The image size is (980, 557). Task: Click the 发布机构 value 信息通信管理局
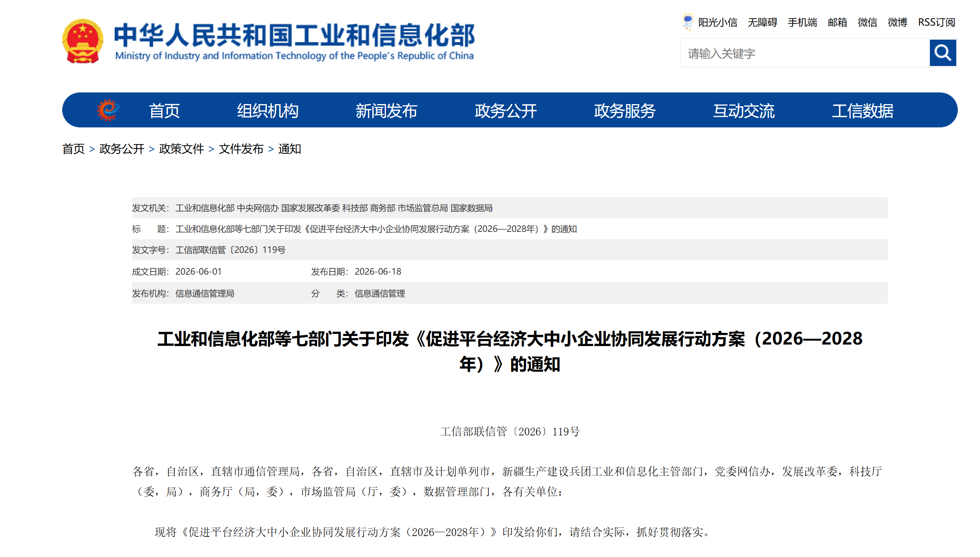[205, 294]
